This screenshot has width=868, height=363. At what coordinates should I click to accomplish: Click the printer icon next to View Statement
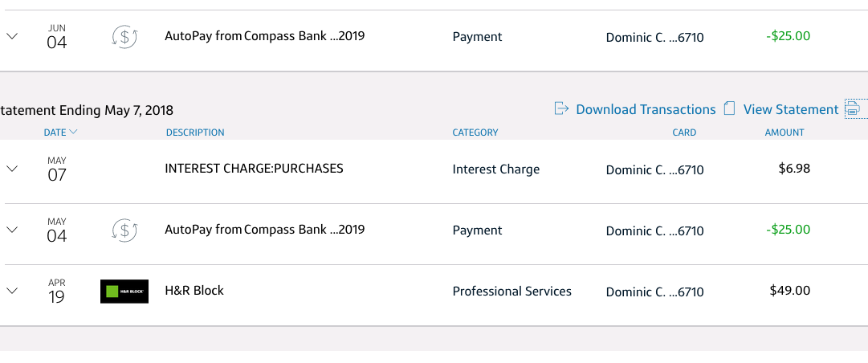click(x=853, y=109)
